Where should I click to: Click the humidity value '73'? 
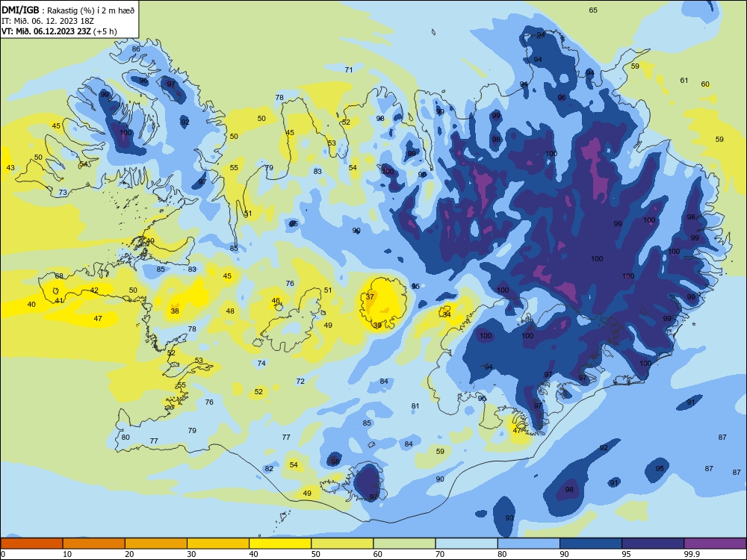click(63, 193)
